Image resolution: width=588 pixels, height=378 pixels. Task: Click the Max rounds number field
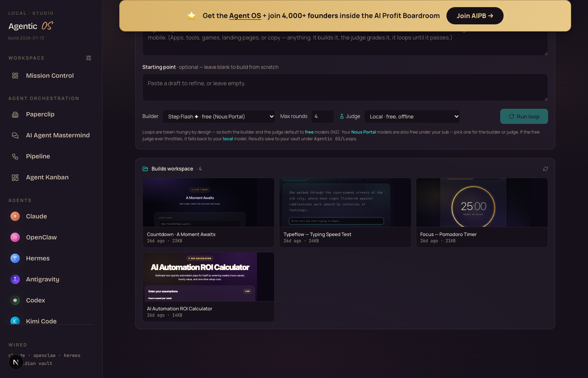coord(322,116)
